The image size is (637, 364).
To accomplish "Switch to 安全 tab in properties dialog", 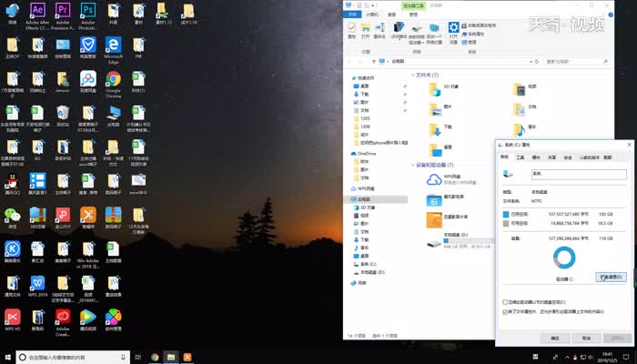I will [x=568, y=157].
